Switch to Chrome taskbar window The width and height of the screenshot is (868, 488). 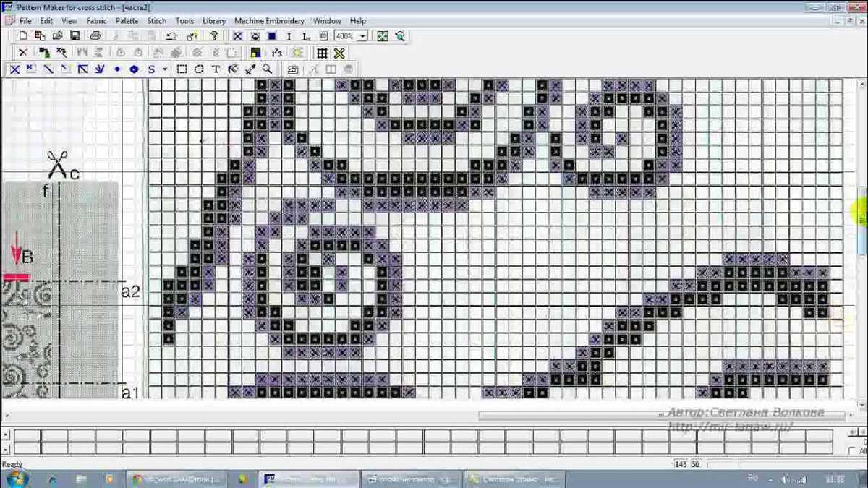[176, 479]
